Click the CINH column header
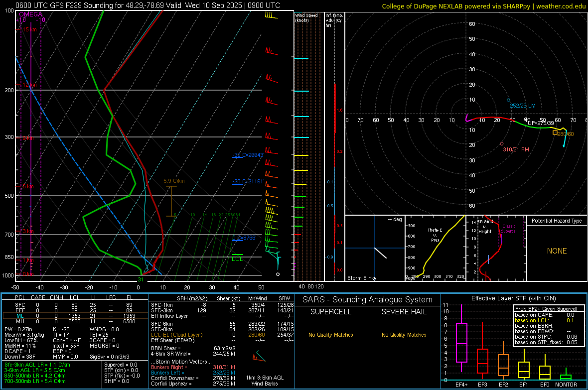The width and height of the screenshot is (588, 390). (x=56, y=297)
